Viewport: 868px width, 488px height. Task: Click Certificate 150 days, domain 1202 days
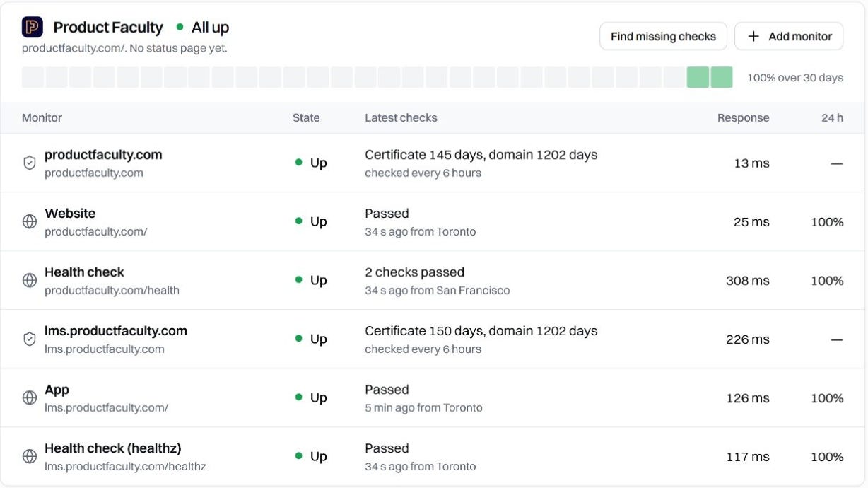click(481, 331)
